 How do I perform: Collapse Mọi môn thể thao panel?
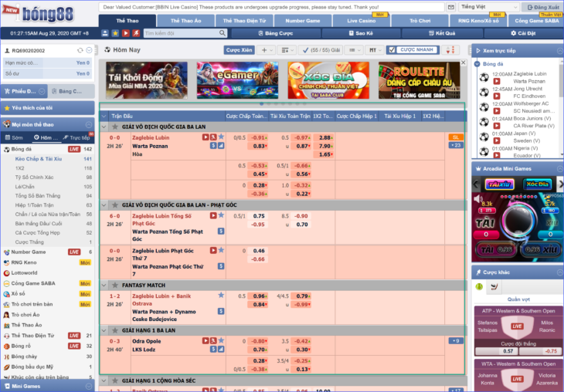tap(89, 125)
